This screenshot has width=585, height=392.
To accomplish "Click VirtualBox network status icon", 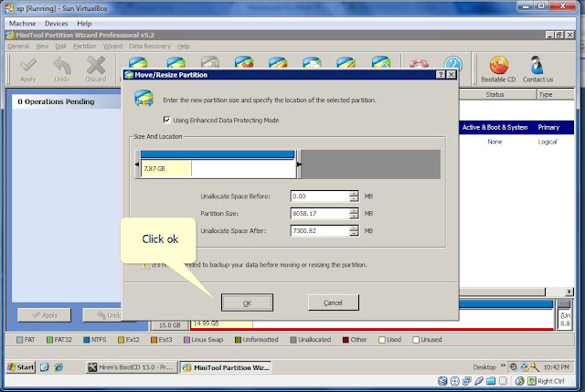I will (466, 381).
